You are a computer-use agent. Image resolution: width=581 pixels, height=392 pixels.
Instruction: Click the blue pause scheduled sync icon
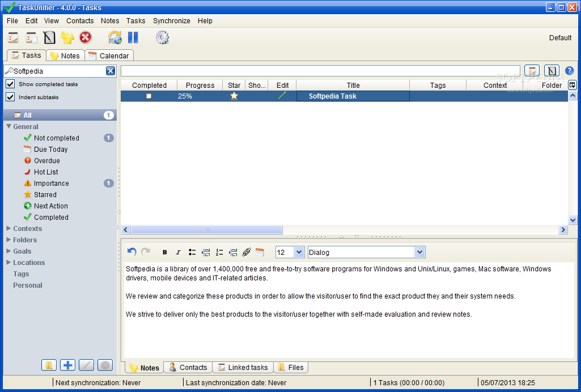(x=133, y=37)
